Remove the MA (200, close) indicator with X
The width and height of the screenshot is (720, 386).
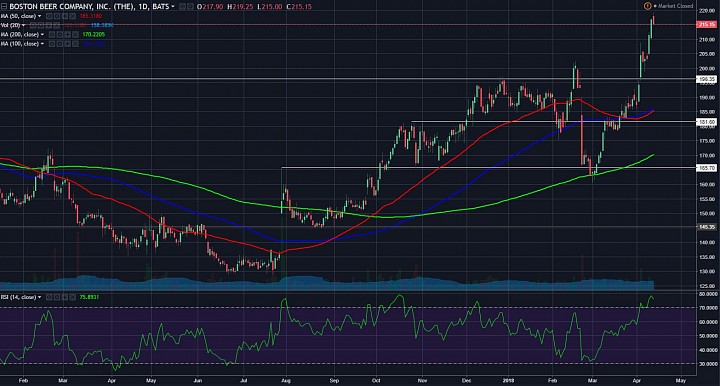point(75,34)
